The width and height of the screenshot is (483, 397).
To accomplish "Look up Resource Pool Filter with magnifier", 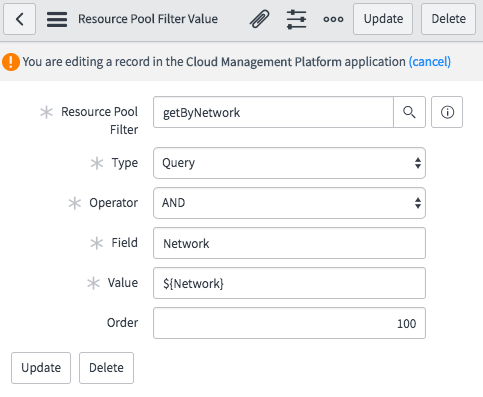I will [409, 112].
